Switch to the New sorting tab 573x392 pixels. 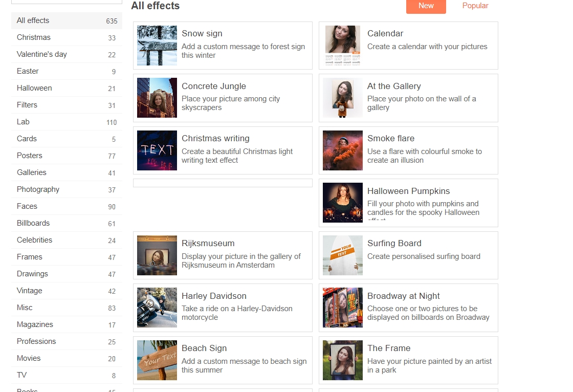[x=426, y=6]
